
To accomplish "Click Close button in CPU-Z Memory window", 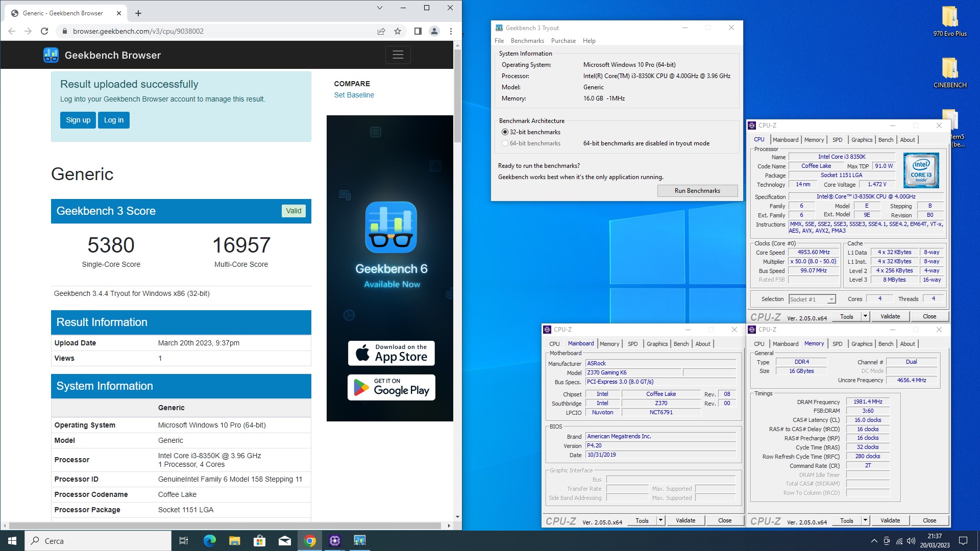I will 929,520.
